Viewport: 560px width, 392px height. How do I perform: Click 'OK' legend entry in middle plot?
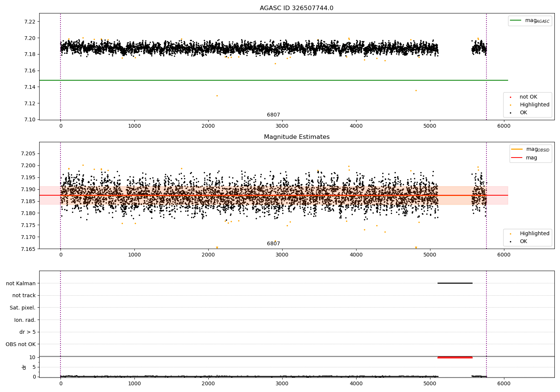pos(519,242)
